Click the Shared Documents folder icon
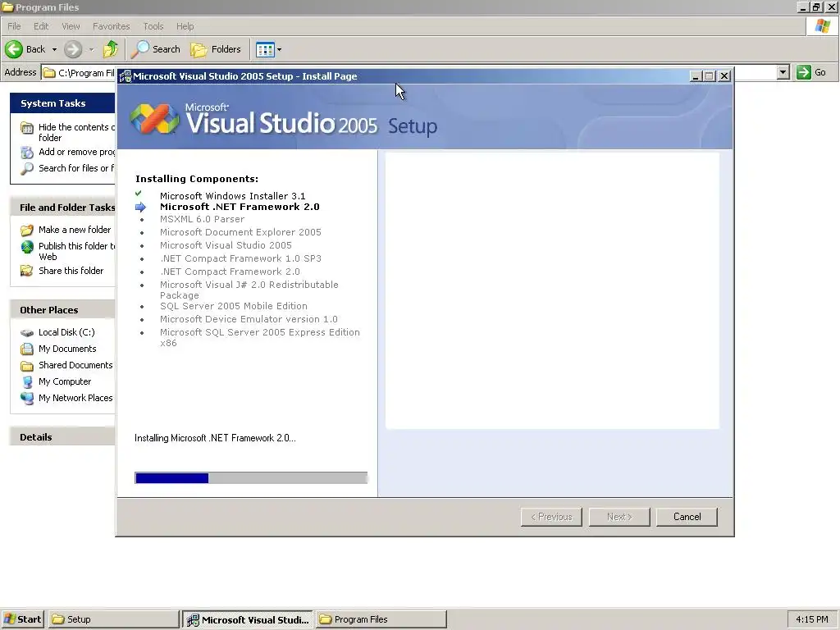Viewport: 840px width, 630px height. tap(27, 366)
